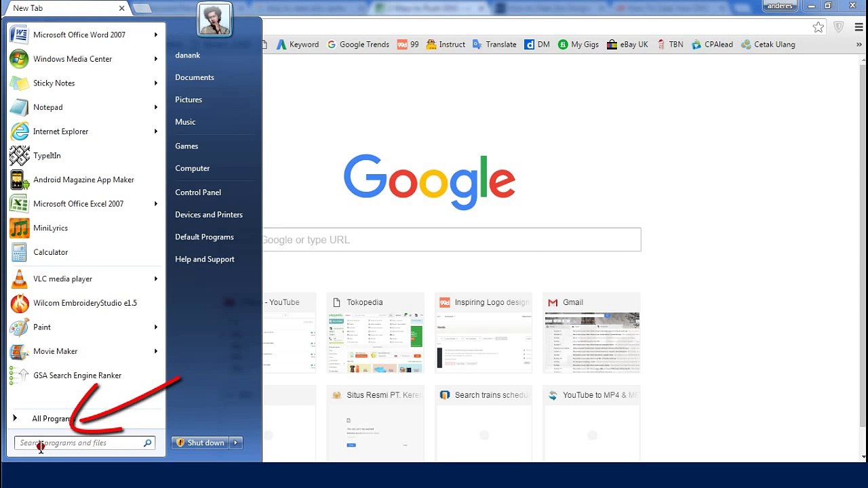The height and width of the screenshot is (488, 868).
Task: Click the Internet Explorer icon
Action: 19,131
